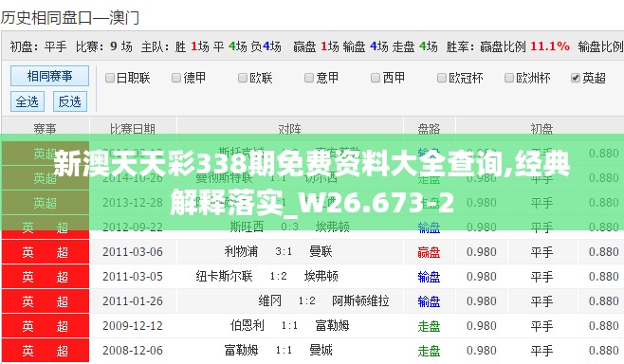This screenshot has height=364, width=624.
Task: Click 英超 league cell for 2011-03-06
Action: pos(46,252)
